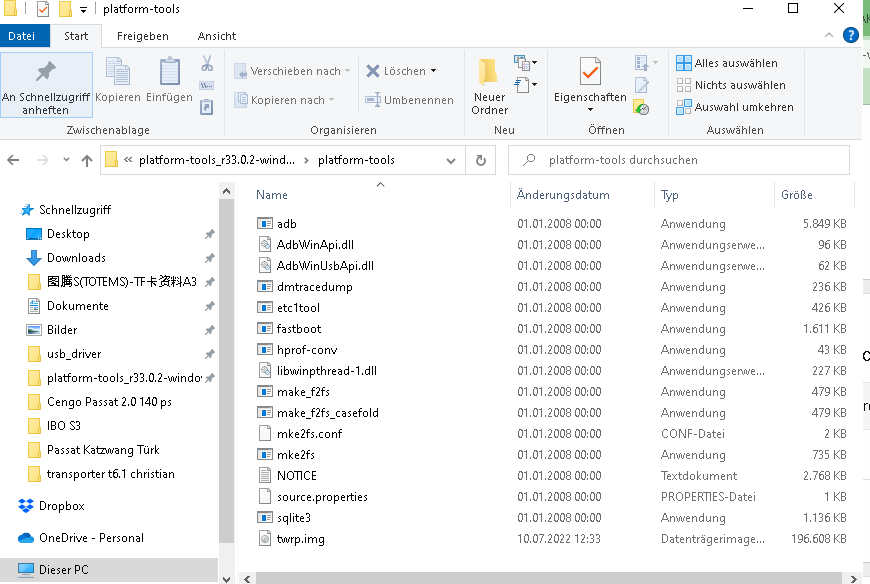The image size is (870, 584).
Task: Click the Neuer Ordner icon
Action: 489,85
